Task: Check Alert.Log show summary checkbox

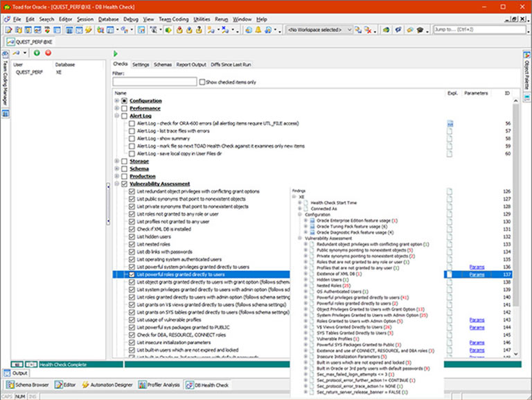Action: 132,139
